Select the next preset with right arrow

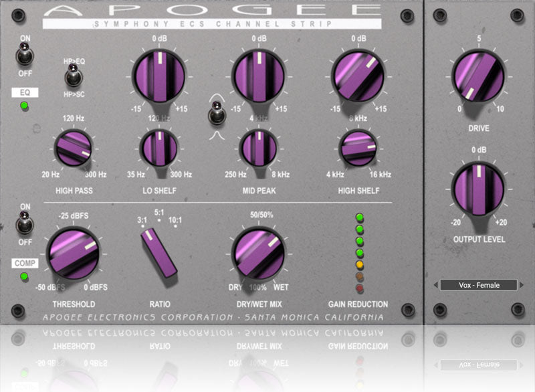tap(522, 285)
